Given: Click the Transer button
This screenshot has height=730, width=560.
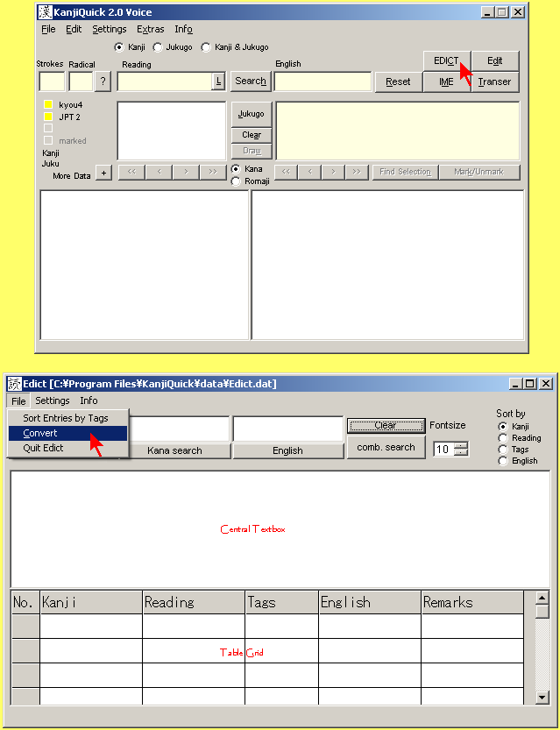Looking at the screenshot, I should tap(495, 82).
